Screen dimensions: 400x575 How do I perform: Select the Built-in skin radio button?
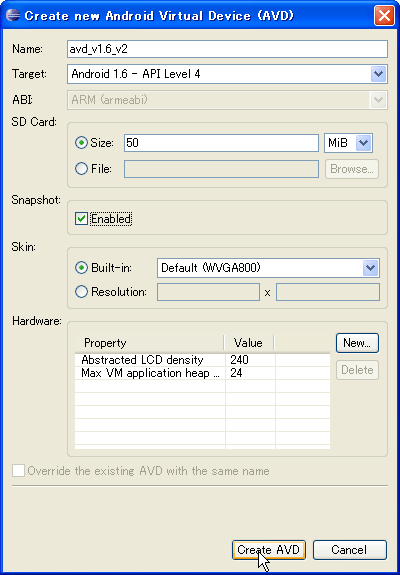[x=81, y=268]
